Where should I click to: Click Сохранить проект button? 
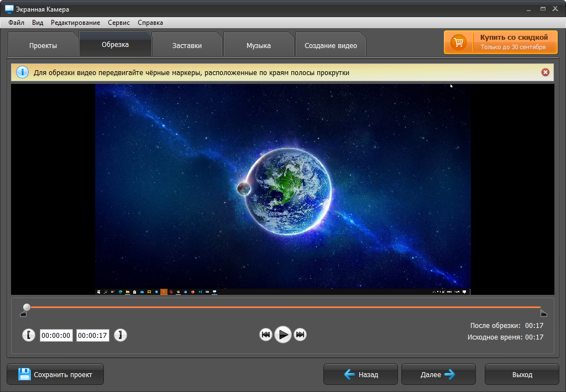tap(55, 374)
